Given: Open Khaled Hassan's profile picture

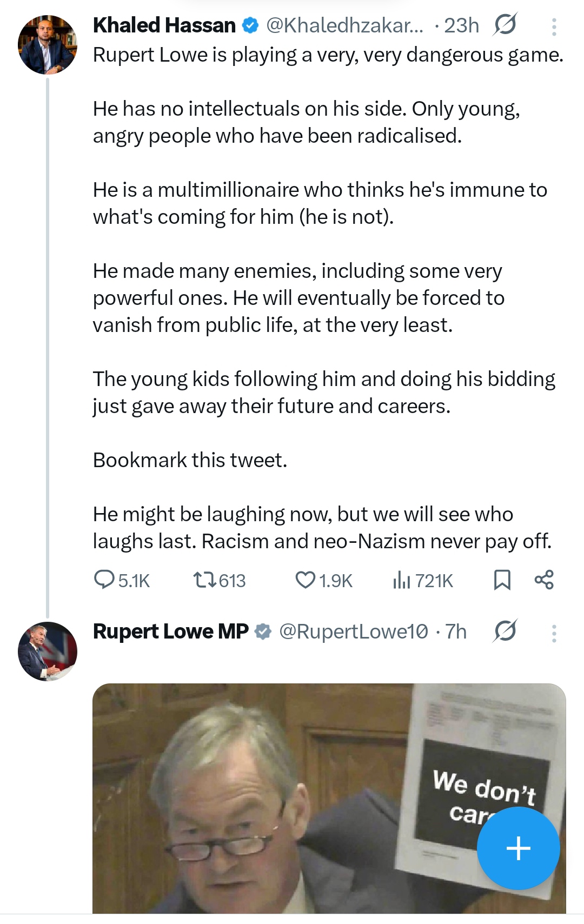Looking at the screenshot, I should pos(48,45).
